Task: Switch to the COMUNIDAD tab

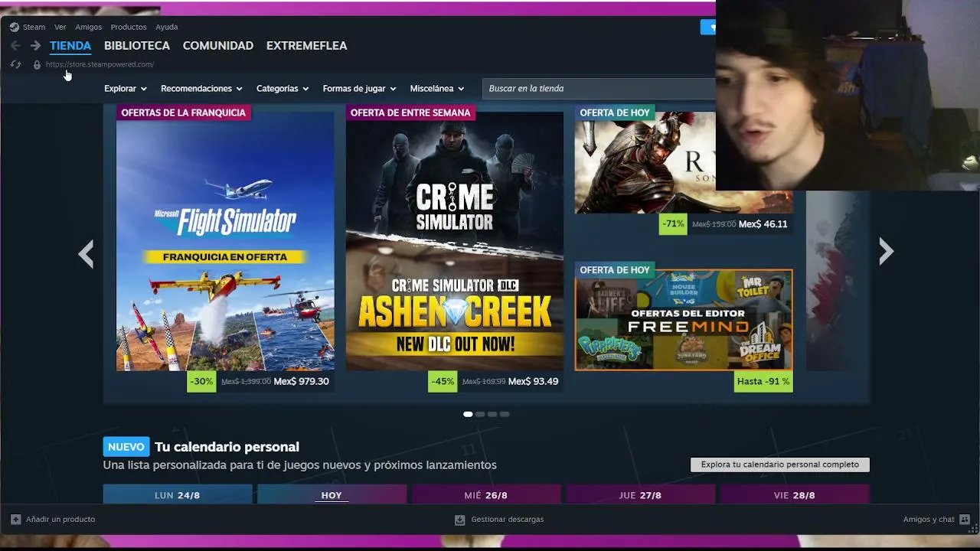Action: 218,46
